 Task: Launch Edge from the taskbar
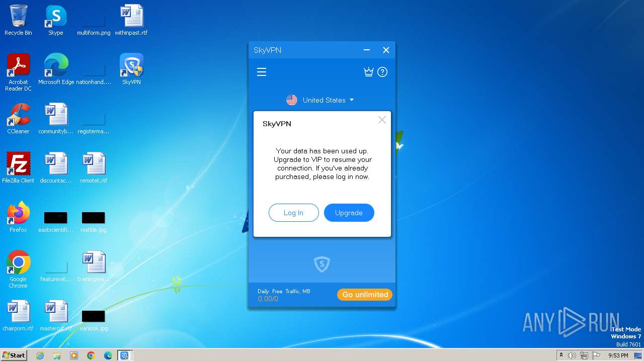108,355
